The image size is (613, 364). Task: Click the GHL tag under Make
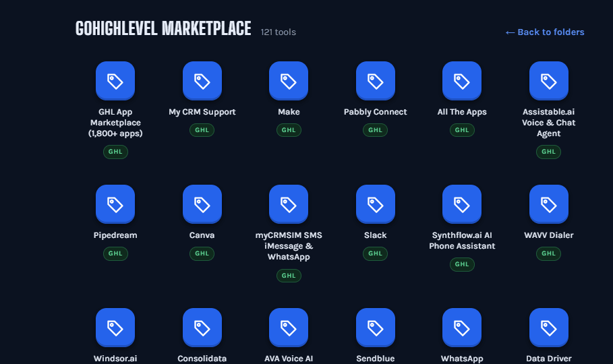[289, 130]
